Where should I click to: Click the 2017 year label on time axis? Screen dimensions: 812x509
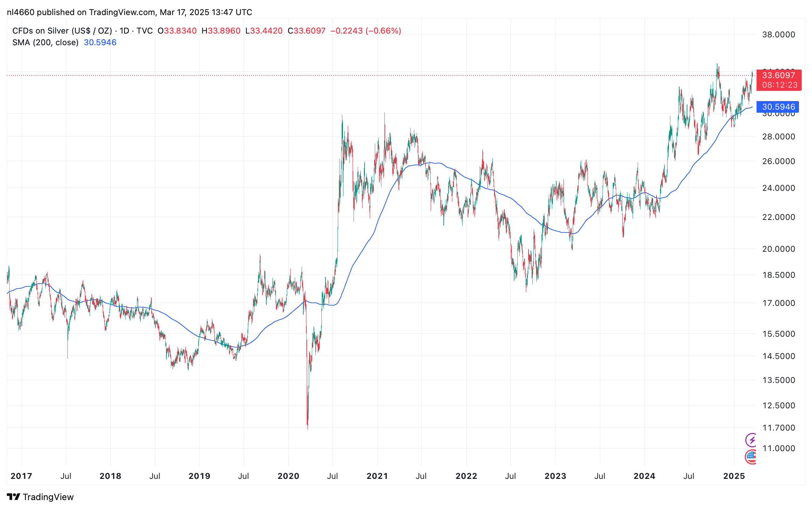21,476
